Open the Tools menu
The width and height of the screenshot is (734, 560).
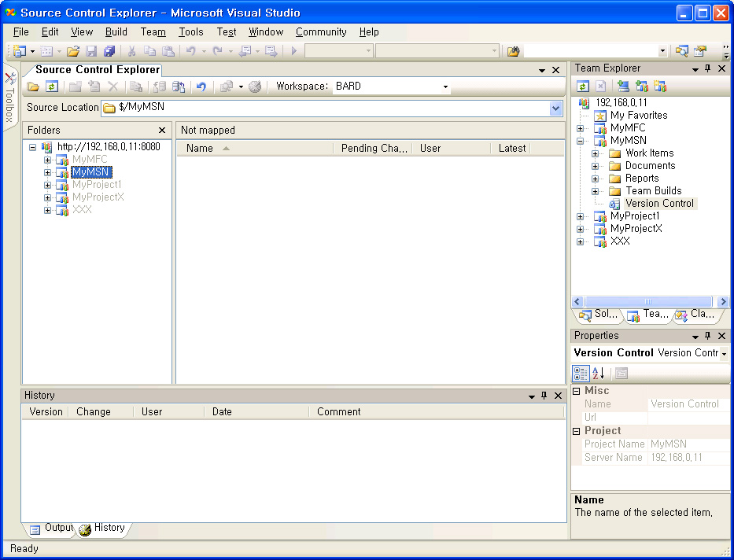pyautogui.click(x=191, y=31)
